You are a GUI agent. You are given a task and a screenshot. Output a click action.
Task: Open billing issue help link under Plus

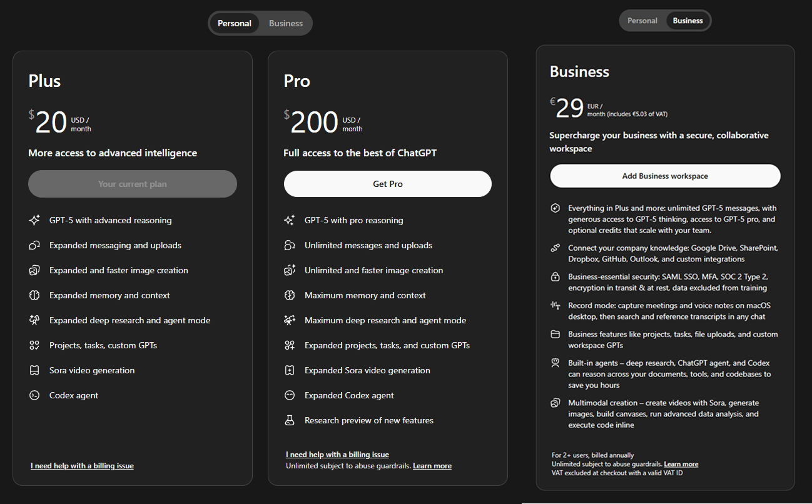pos(82,466)
